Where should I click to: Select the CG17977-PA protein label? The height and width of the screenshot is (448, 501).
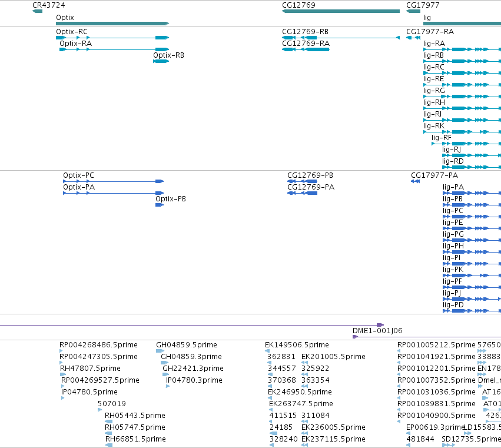434,175
